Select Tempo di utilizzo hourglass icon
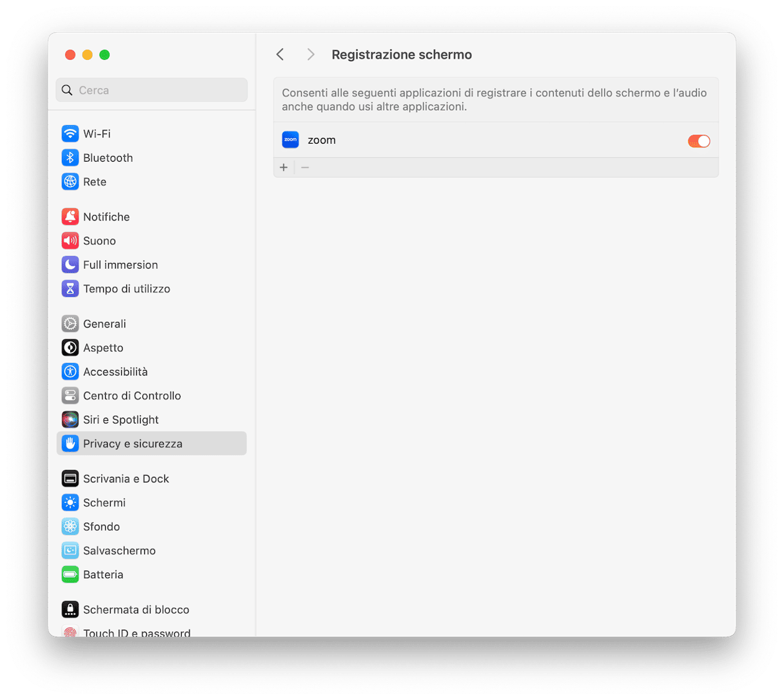 coord(70,289)
